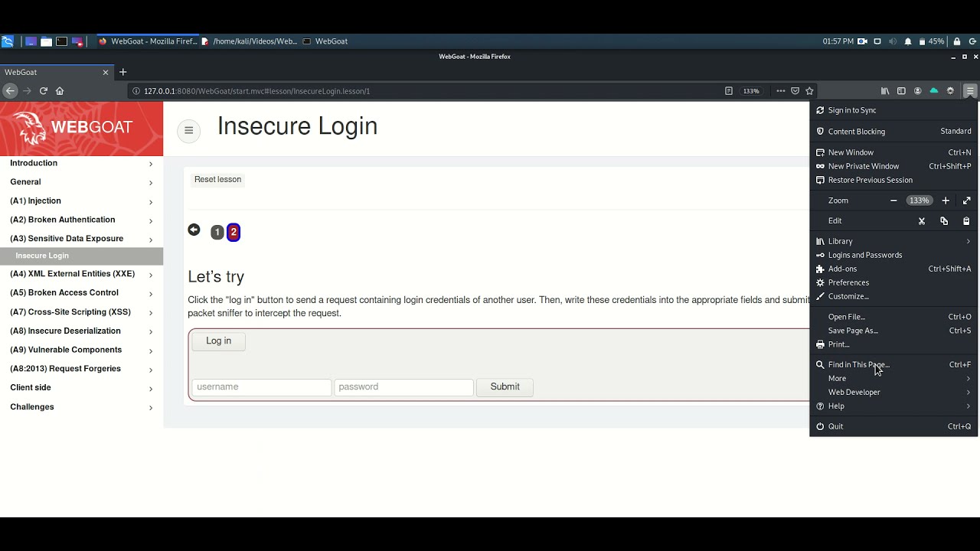The height and width of the screenshot is (551, 980).
Task: Switch to WebGoat terminal taskbar window
Action: [x=325, y=41]
